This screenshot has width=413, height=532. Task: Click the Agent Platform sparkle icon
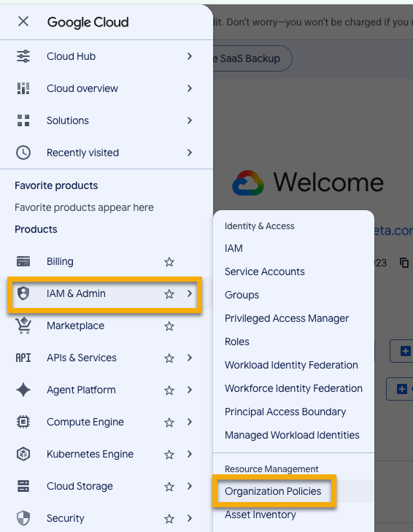click(23, 390)
